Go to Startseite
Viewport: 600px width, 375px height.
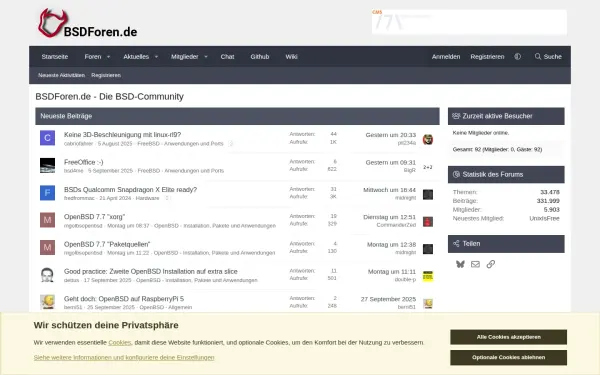point(55,57)
